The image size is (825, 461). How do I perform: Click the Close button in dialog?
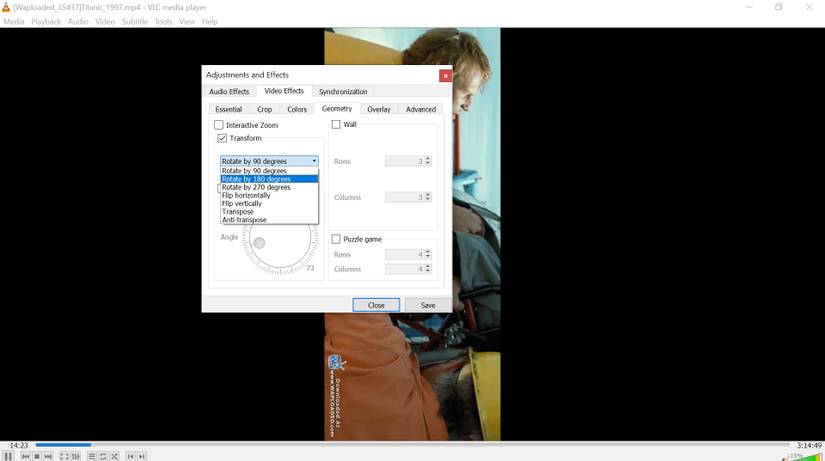pos(376,305)
